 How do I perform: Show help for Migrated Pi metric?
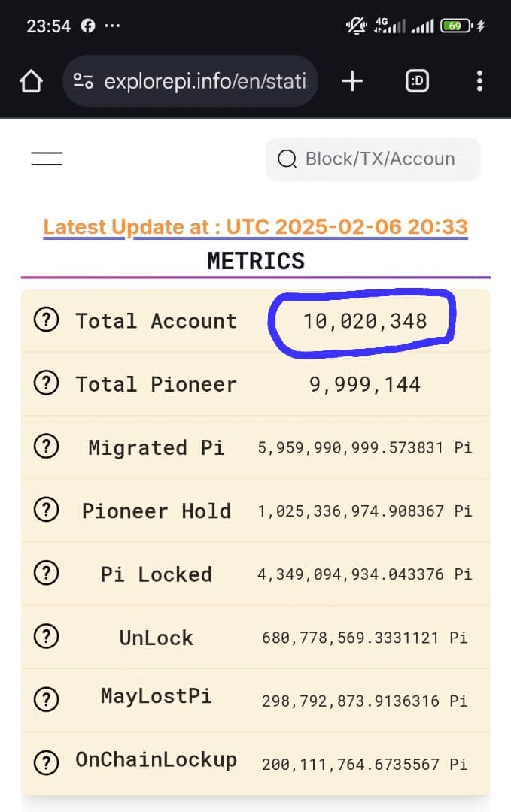(46, 447)
